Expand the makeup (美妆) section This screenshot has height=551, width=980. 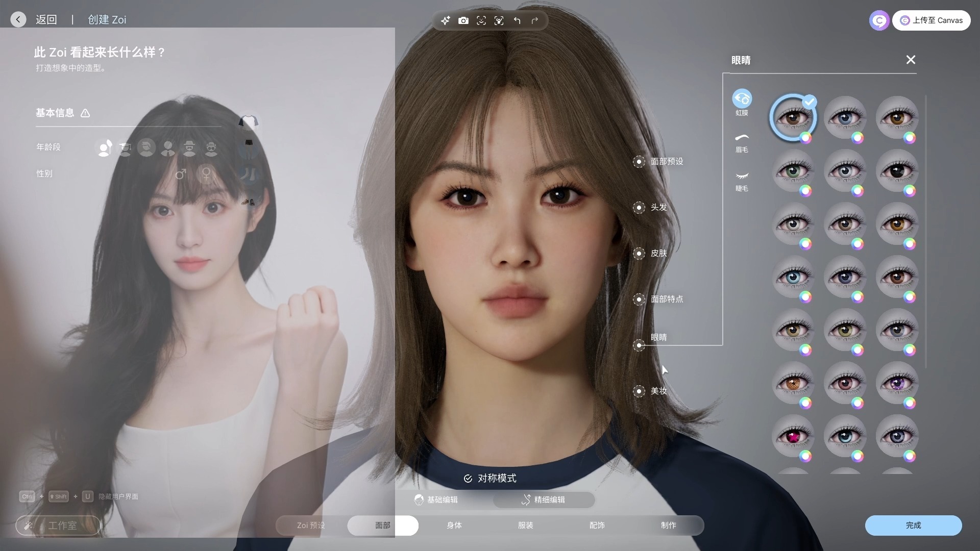[x=639, y=391]
